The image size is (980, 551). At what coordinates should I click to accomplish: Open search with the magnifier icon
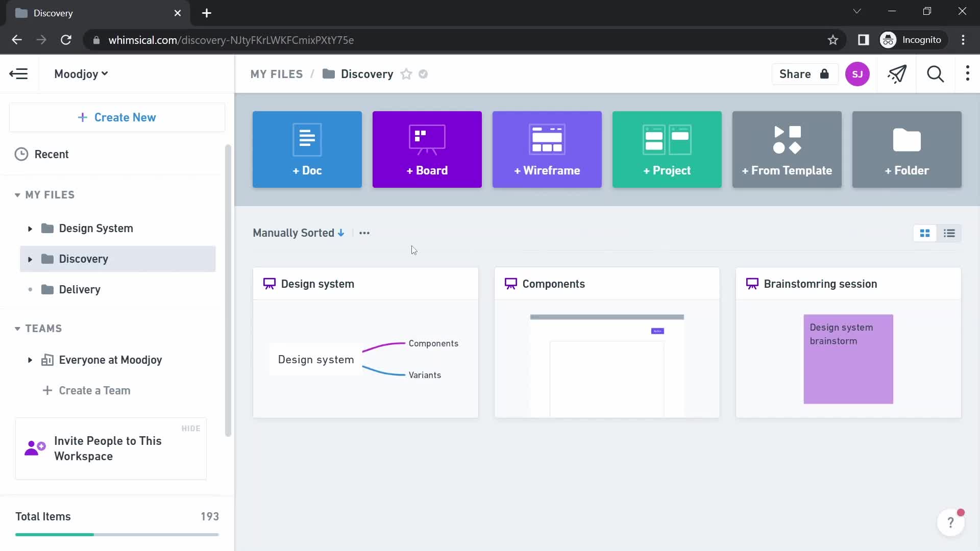coord(935,74)
